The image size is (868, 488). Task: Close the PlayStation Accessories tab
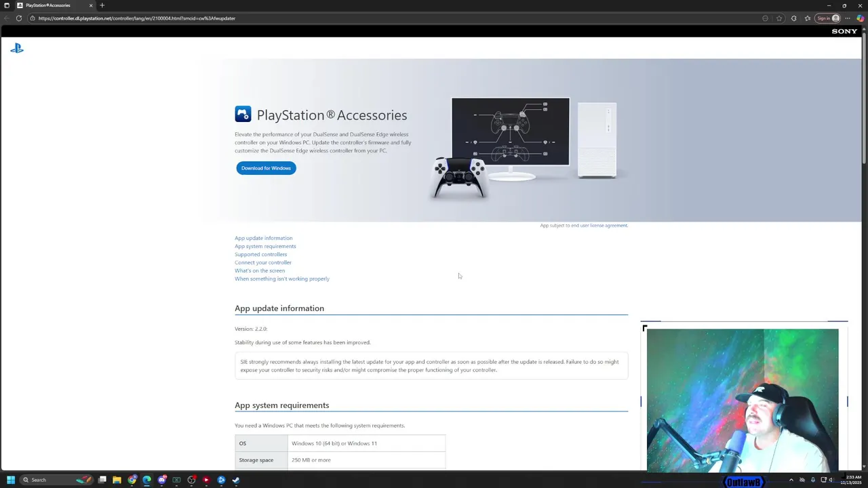click(x=91, y=5)
